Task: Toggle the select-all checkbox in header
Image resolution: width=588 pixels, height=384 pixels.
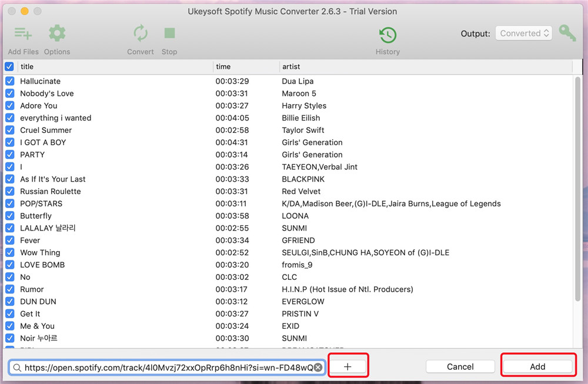Action: (9, 66)
